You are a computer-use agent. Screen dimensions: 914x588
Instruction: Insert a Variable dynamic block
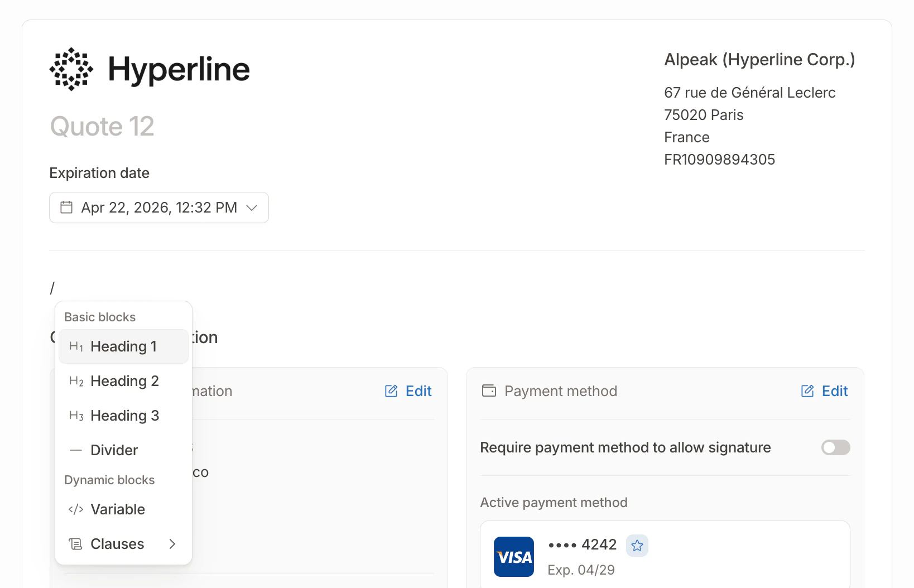(x=123, y=509)
